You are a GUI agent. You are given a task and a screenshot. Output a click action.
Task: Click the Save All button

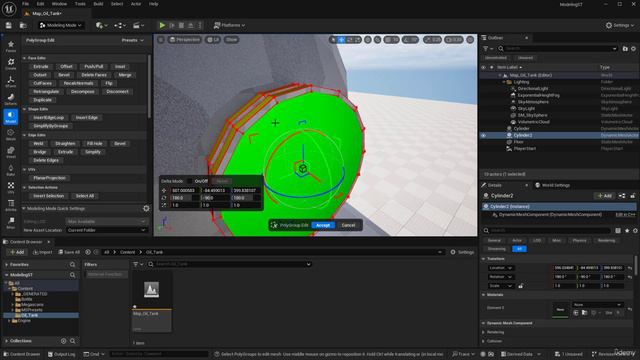(x=69, y=252)
